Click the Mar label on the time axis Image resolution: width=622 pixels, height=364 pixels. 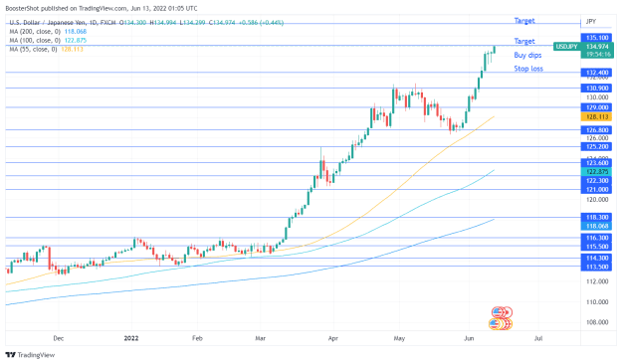260,338
